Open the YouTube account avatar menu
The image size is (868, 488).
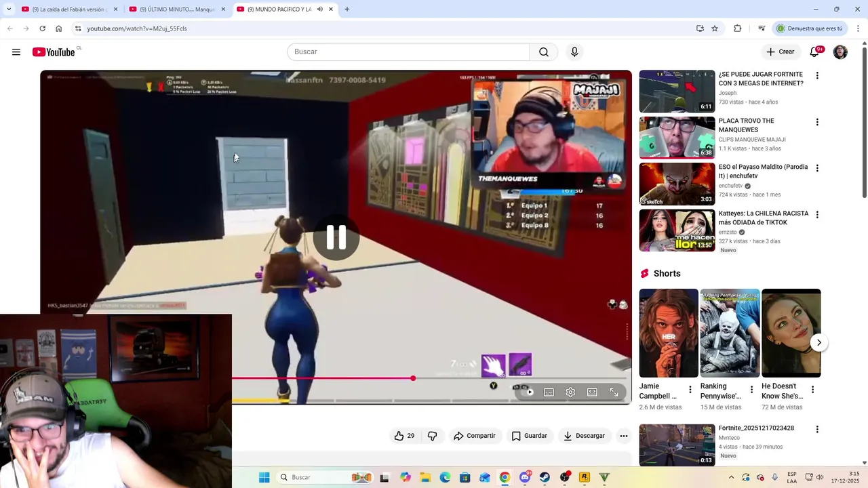point(840,52)
